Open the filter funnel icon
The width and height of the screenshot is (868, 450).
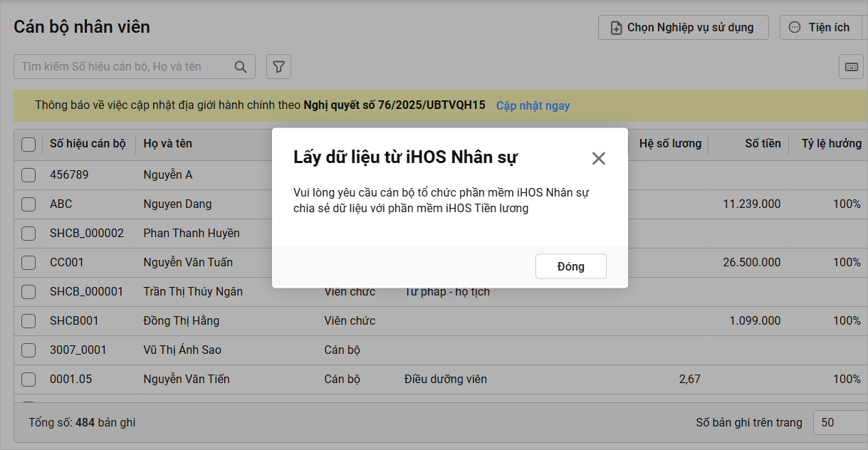[x=279, y=67]
